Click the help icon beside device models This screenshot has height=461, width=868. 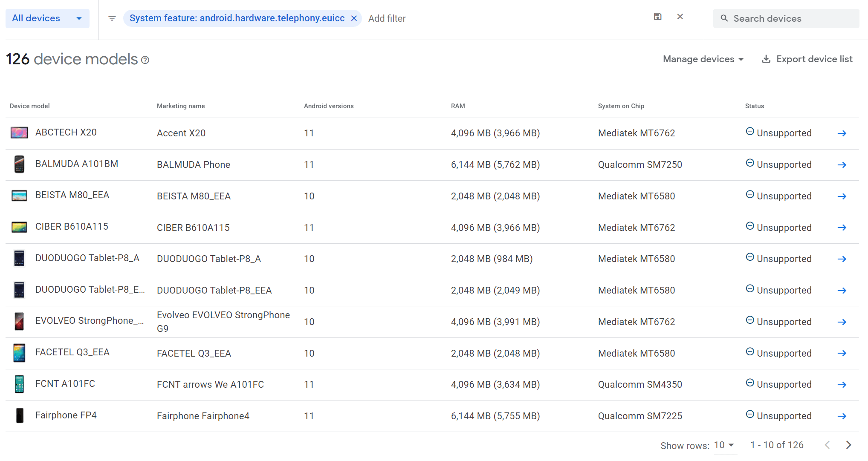click(145, 60)
